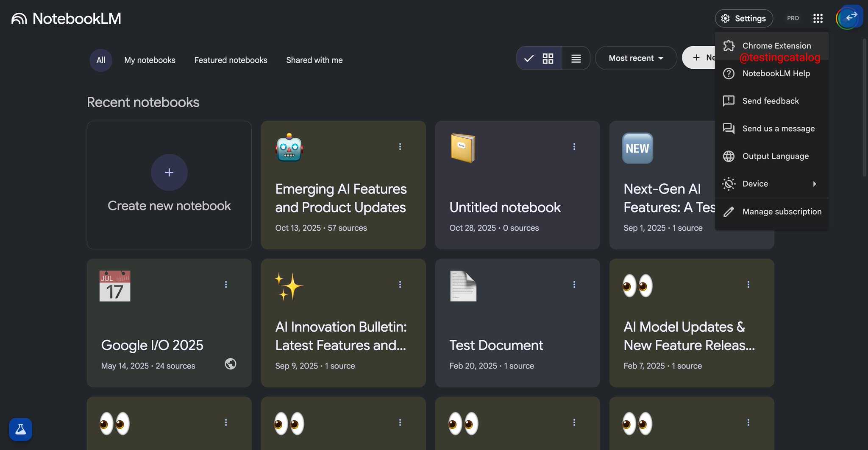Click the NotebookLM Help question icon

pos(729,73)
